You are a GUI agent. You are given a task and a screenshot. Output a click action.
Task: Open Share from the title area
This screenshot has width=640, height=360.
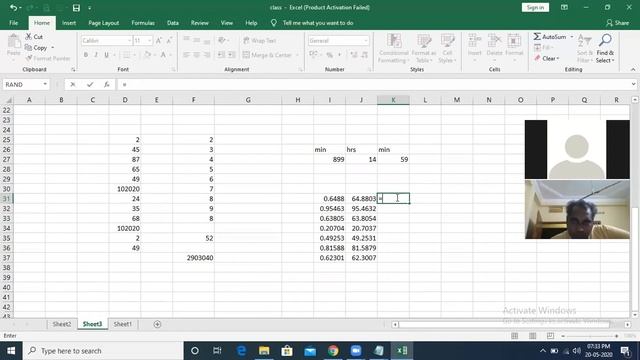click(x=618, y=23)
